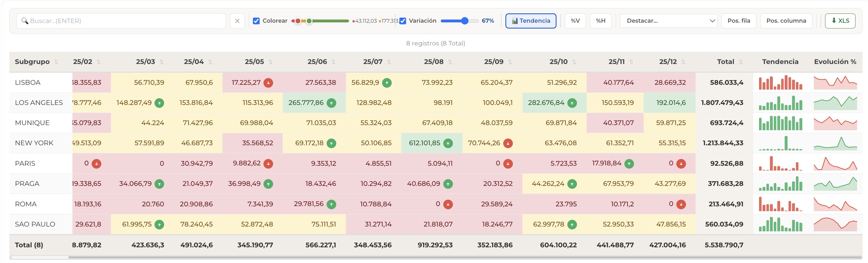Click the MUNIQUE row label
Screen dimensions: 868x263
click(x=32, y=123)
